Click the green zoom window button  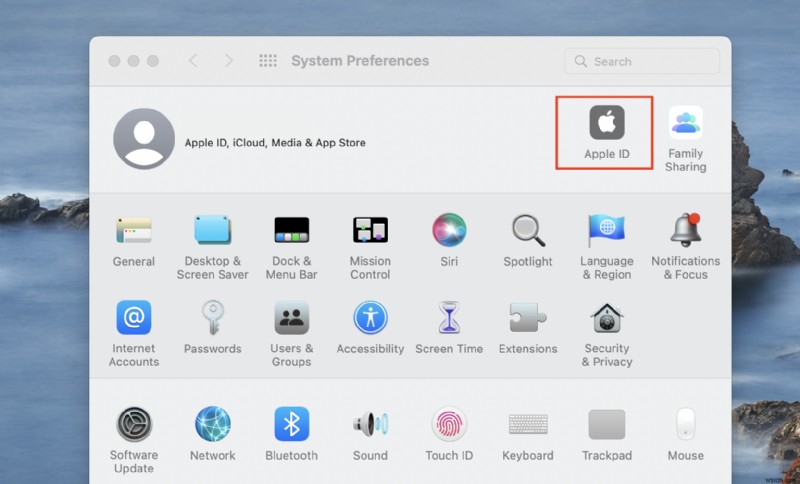point(153,61)
